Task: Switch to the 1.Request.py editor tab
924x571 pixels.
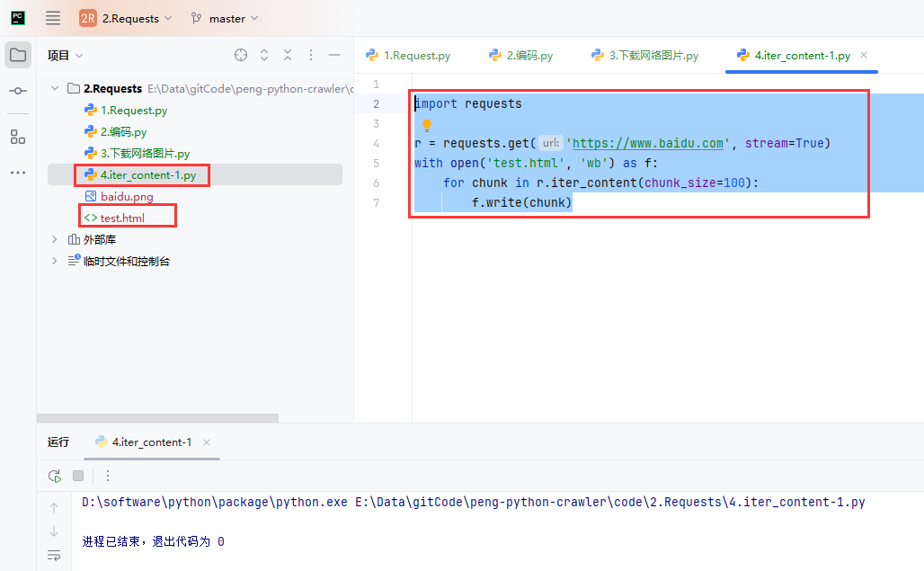Action: pos(408,56)
